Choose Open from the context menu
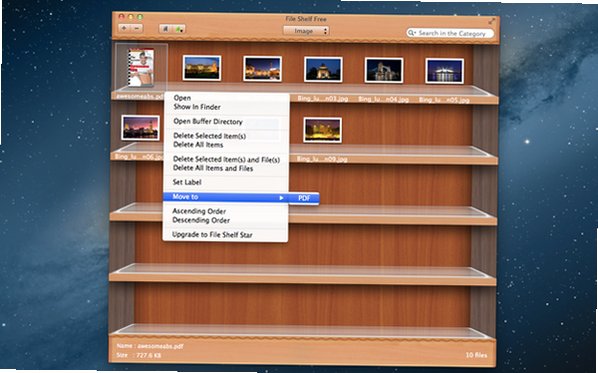This screenshot has height=373, width=598. click(182, 98)
